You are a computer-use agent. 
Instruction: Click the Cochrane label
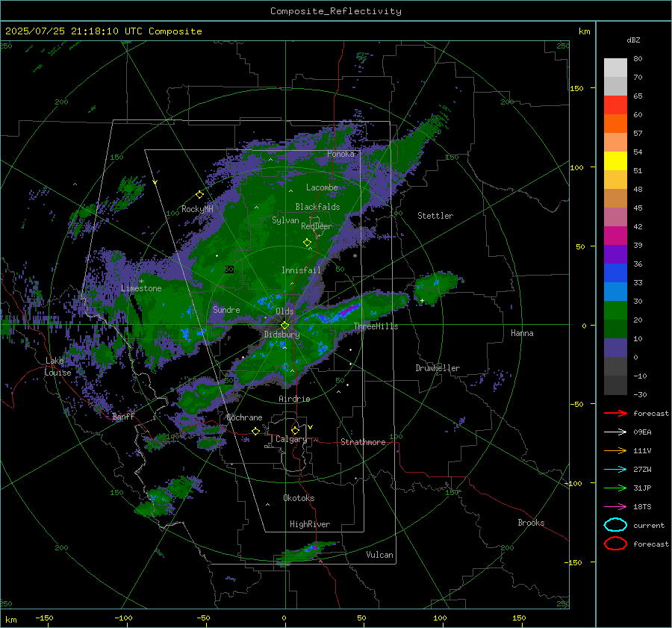coord(244,417)
